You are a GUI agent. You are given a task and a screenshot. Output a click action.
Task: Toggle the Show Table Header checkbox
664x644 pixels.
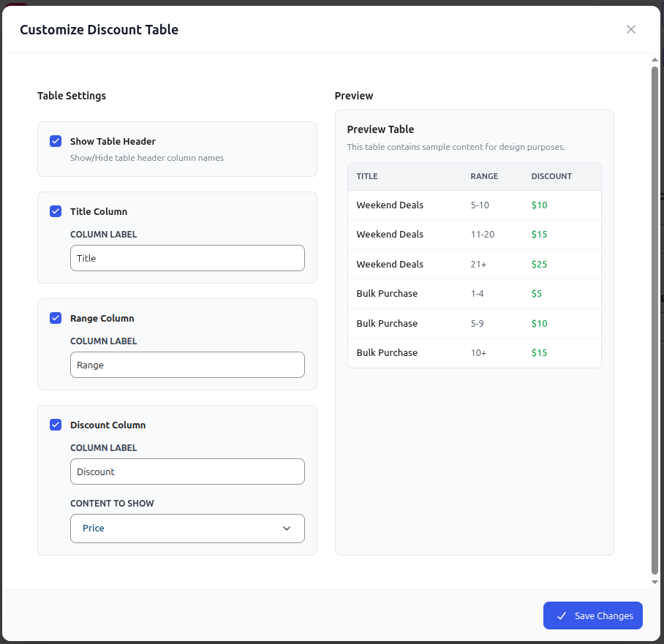click(x=56, y=141)
